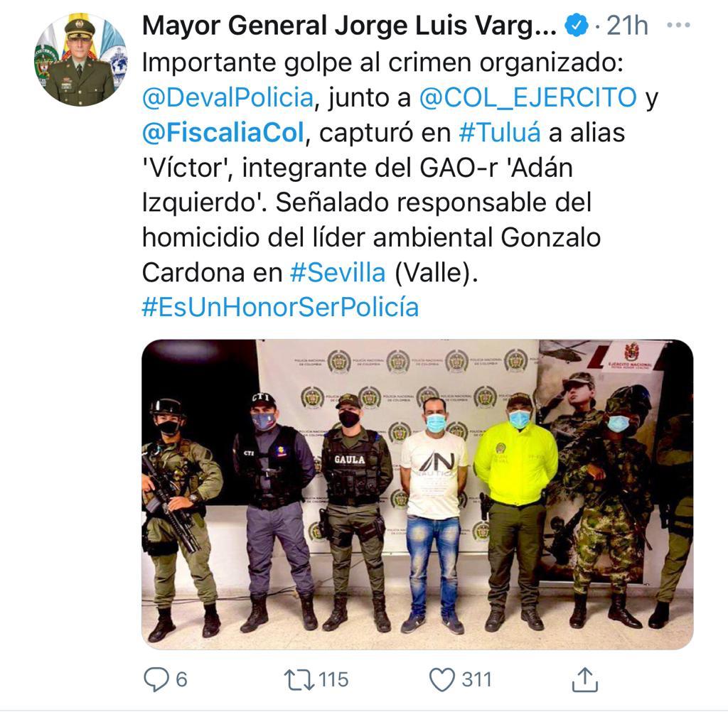Retweet using the arrows icon

pos(299,680)
